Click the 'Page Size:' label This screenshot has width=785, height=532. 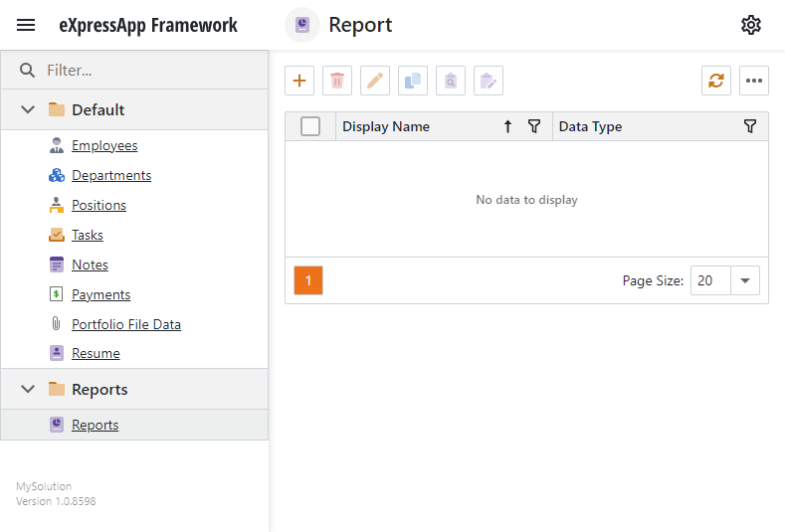653,280
